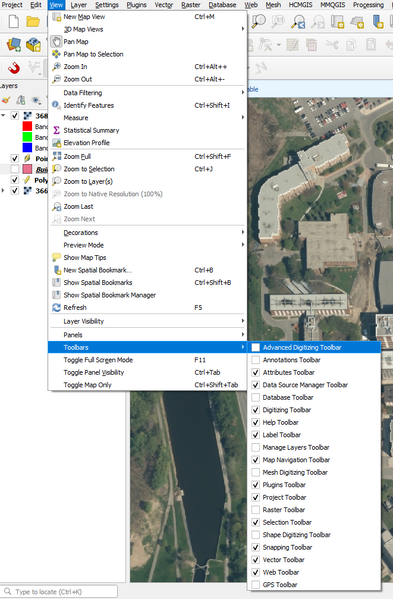Screen dimensions: 393x599
Task: Click the Zoom Last icon
Action: (56, 207)
